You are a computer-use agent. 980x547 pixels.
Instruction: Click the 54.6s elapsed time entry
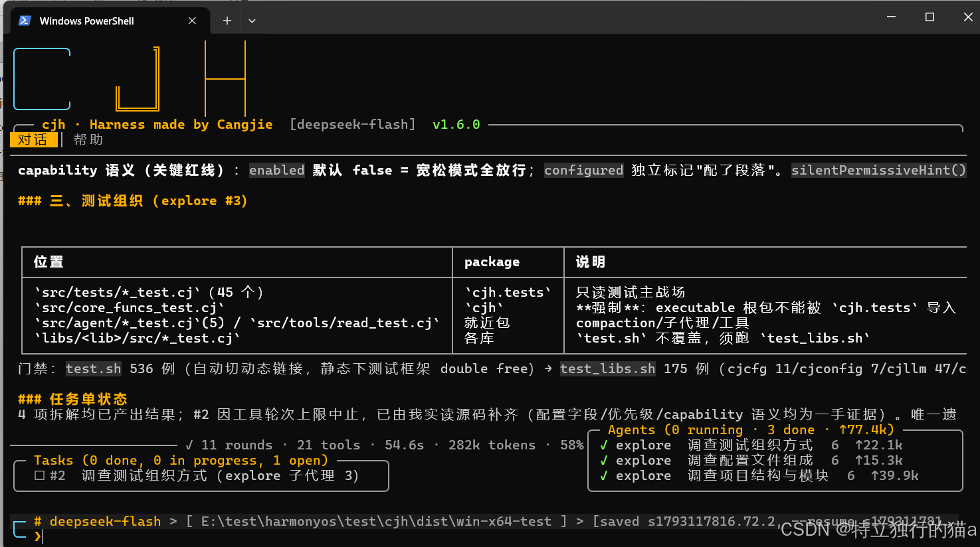(404, 445)
